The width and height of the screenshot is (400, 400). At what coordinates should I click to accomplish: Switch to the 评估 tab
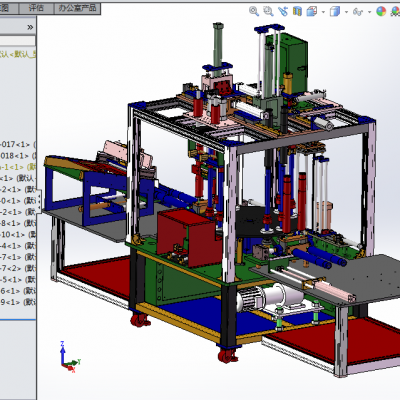click(36, 8)
